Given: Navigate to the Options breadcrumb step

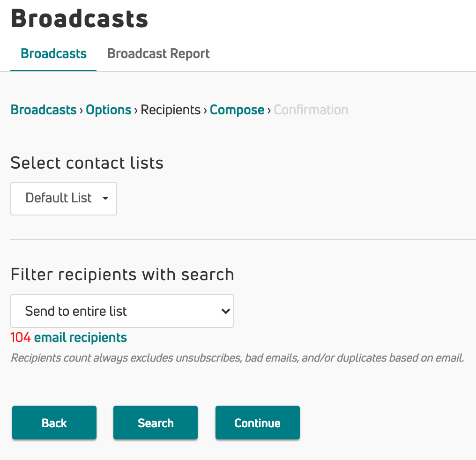Looking at the screenshot, I should [109, 110].
